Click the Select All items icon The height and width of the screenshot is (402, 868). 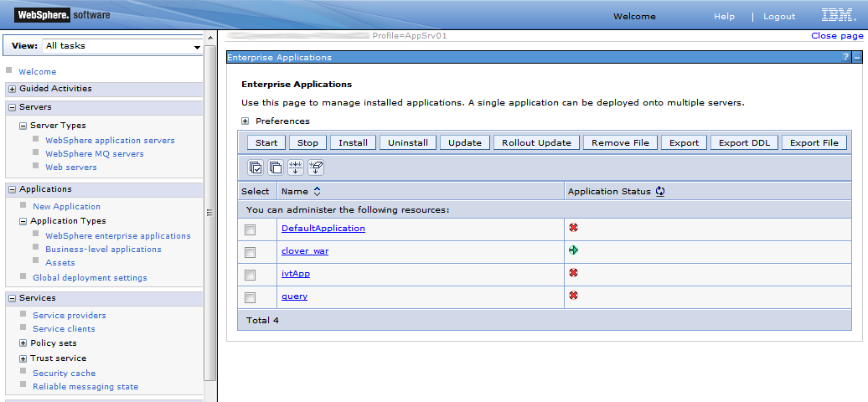click(x=256, y=167)
